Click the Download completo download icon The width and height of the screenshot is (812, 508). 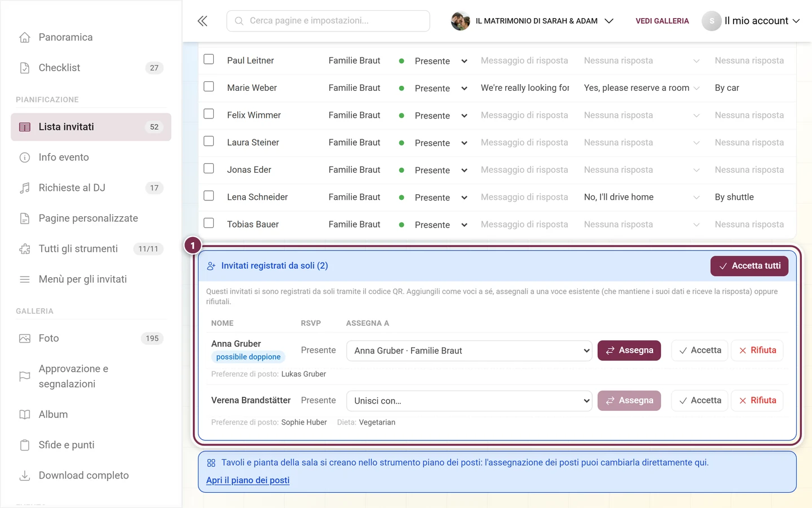coord(25,475)
